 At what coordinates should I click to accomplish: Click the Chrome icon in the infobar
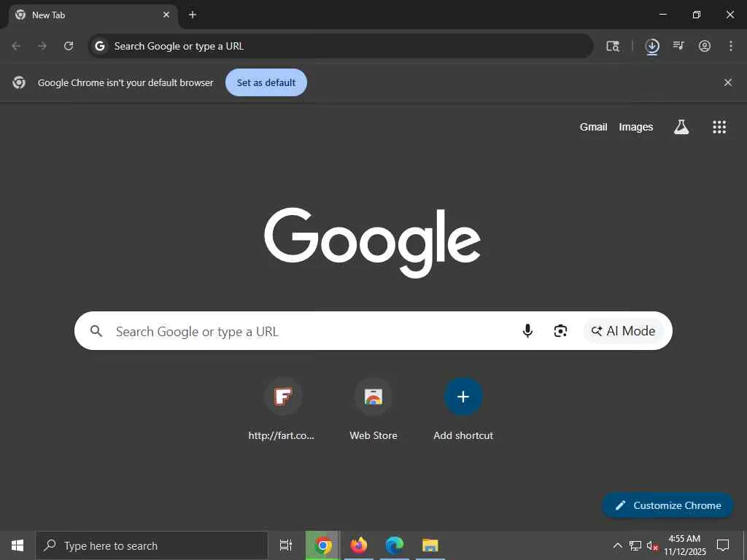[x=19, y=82]
